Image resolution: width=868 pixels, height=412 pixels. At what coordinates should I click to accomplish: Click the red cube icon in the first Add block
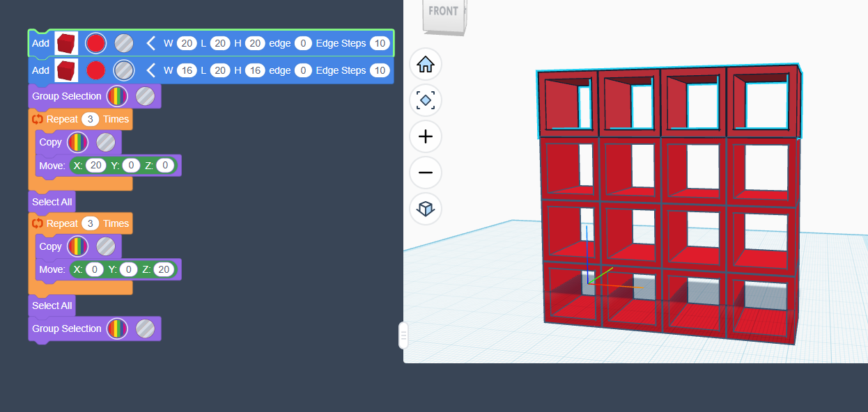(66, 43)
